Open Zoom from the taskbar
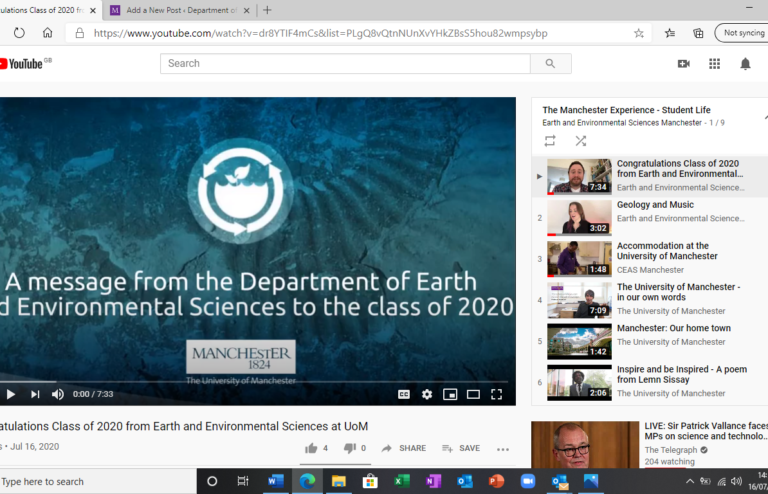 click(x=528, y=482)
